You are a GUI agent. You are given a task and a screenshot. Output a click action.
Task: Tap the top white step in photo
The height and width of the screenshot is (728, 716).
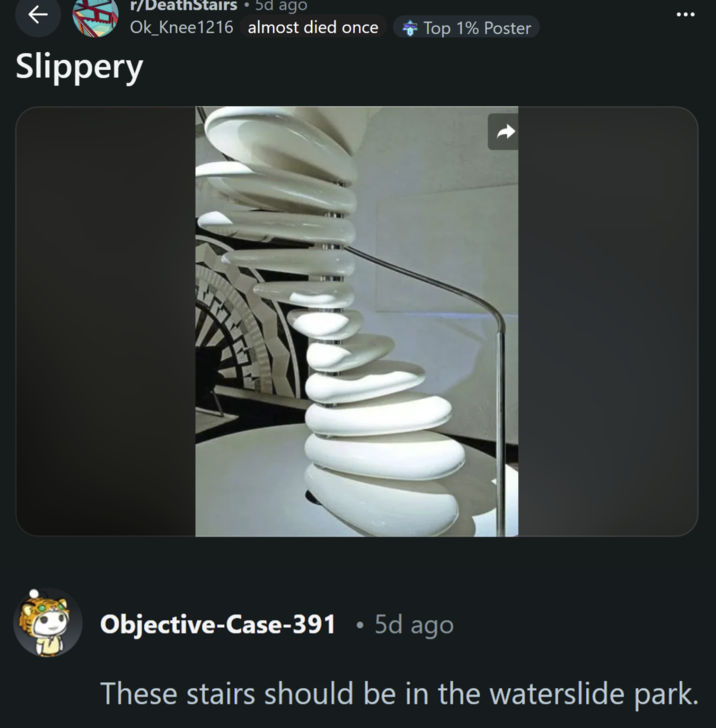click(279, 135)
